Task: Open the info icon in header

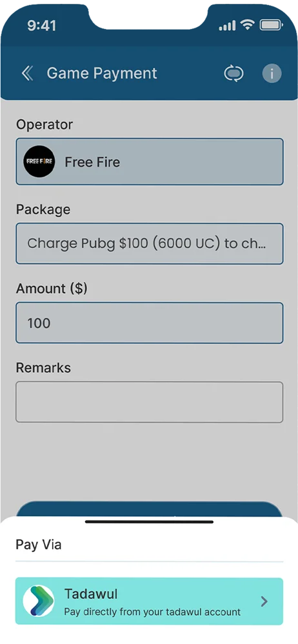Action: (272, 73)
